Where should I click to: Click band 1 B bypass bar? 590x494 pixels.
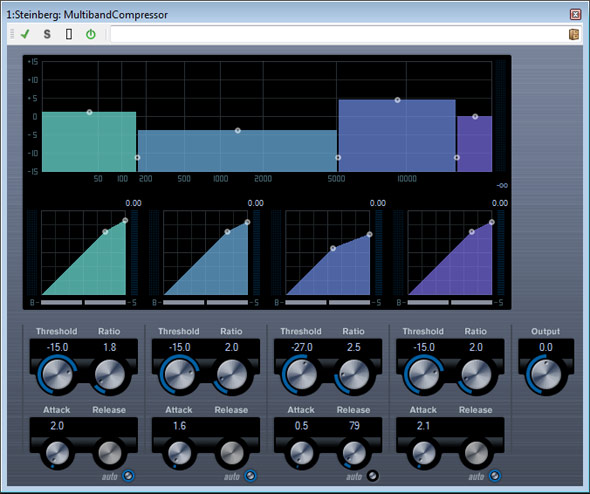click(x=61, y=302)
